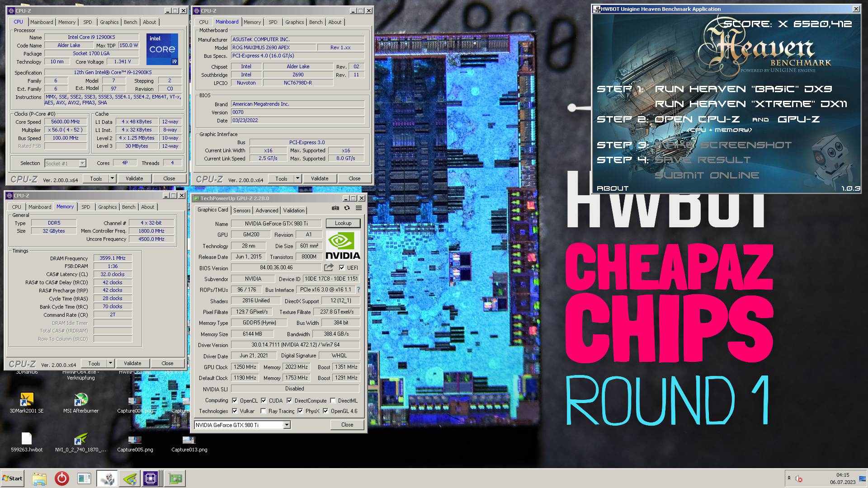Open SPD tab in CPU-Z motherboard window
This screenshot has height=488, width=868.
pos(273,22)
